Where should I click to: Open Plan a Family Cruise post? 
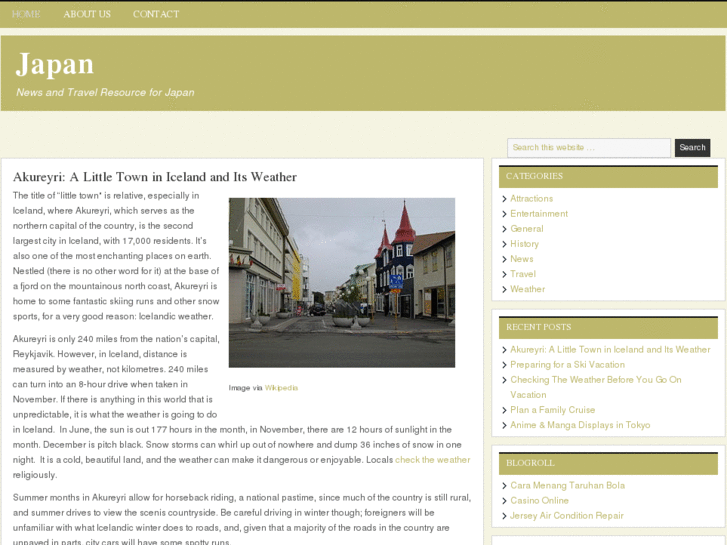(552, 410)
